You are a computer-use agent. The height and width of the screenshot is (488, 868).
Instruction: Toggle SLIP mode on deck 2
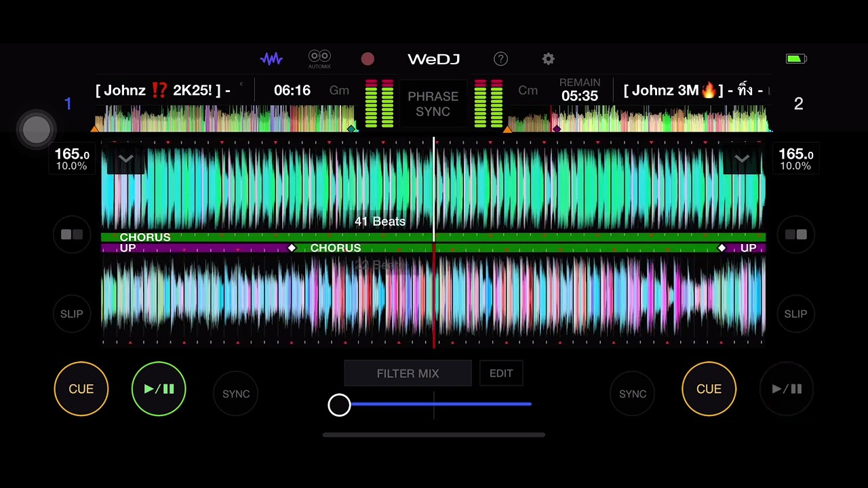click(x=795, y=314)
